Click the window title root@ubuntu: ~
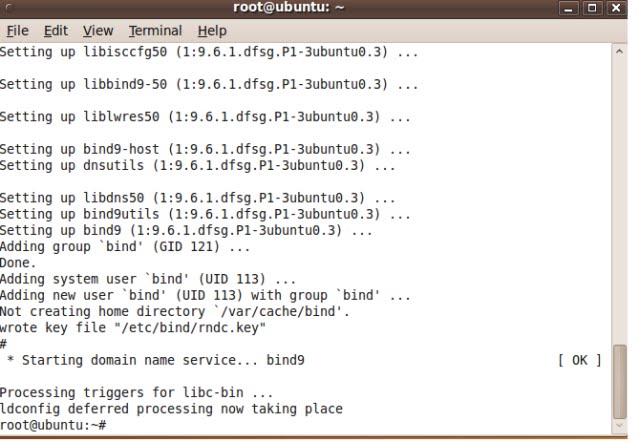The width and height of the screenshot is (640, 442). (x=289, y=7)
